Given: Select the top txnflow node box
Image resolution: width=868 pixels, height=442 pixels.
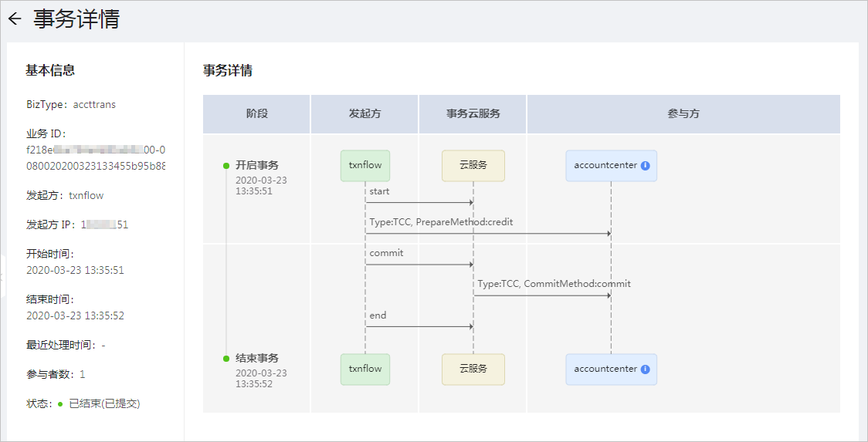Looking at the screenshot, I should coord(365,165).
